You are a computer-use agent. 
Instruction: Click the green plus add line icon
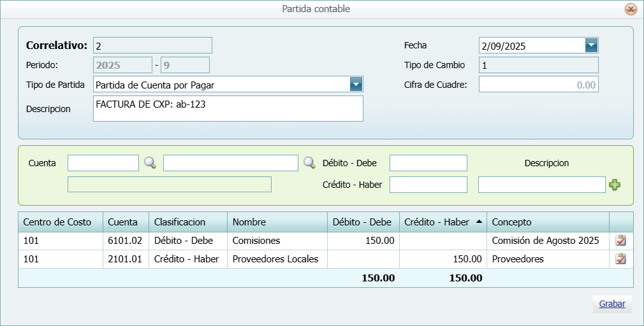615,185
